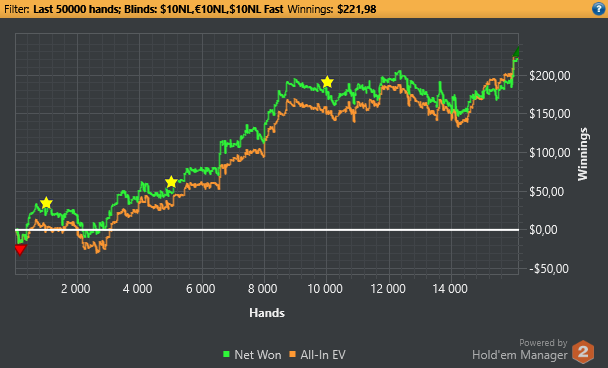Click the 2 000 x-axis label
This screenshot has width=608, height=368.
(x=76, y=289)
